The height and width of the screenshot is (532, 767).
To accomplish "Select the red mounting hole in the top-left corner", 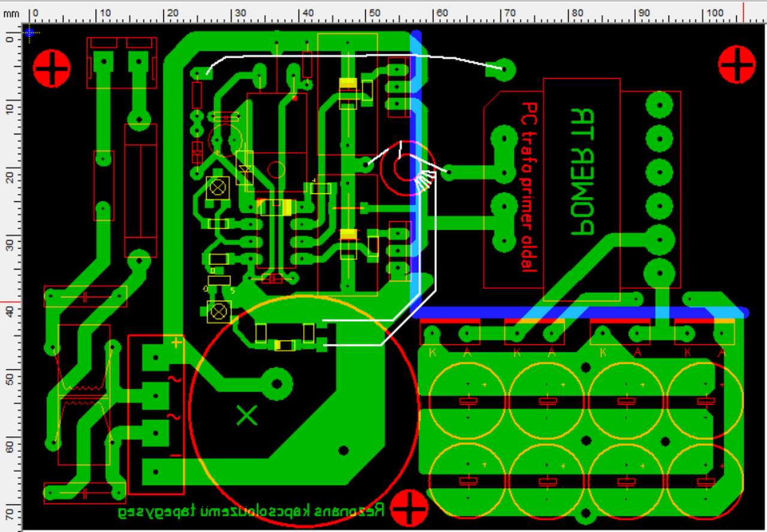I will (52, 68).
